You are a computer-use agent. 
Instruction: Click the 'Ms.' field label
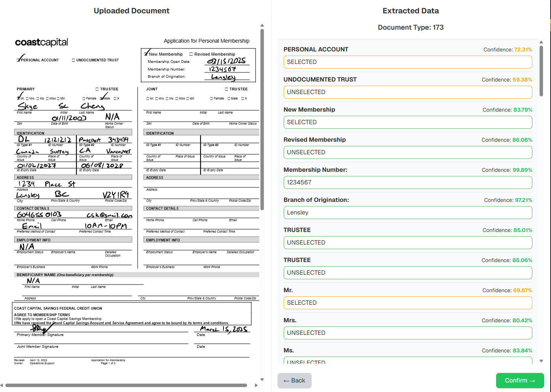289,350
